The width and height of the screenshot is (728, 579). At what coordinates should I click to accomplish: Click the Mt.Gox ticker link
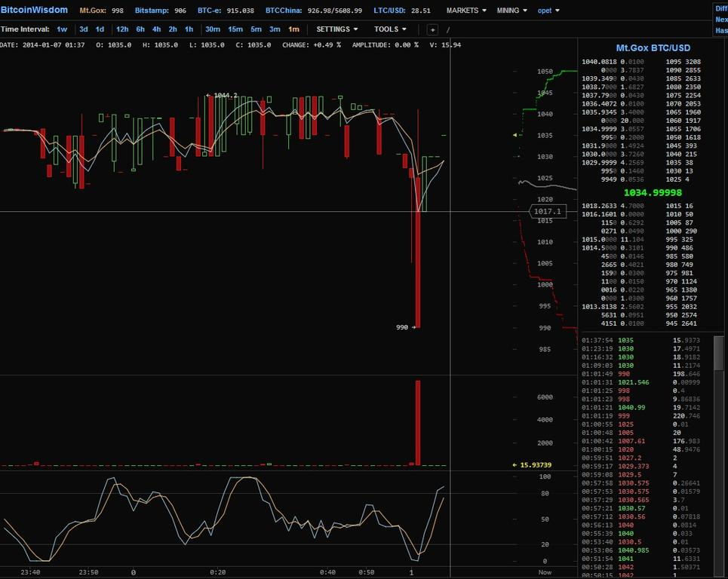[x=93, y=11]
